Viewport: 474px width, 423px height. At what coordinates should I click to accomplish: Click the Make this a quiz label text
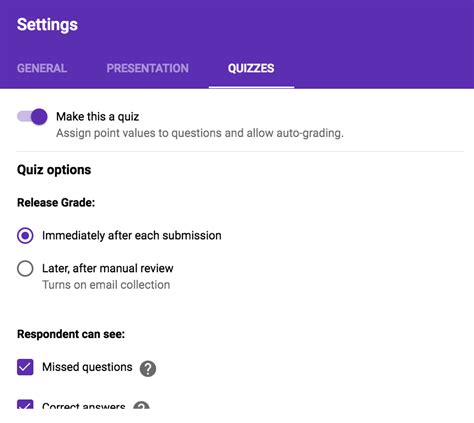pyautogui.click(x=98, y=117)
